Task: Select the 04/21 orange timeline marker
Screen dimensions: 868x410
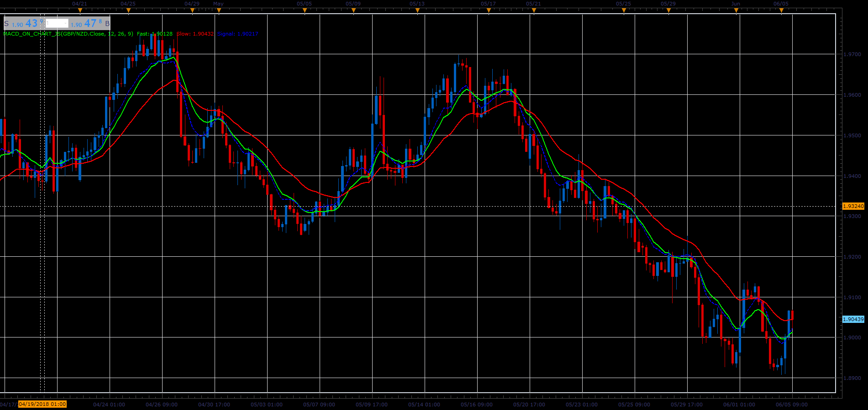Action: pyautogui.click(x=80, y=10)
